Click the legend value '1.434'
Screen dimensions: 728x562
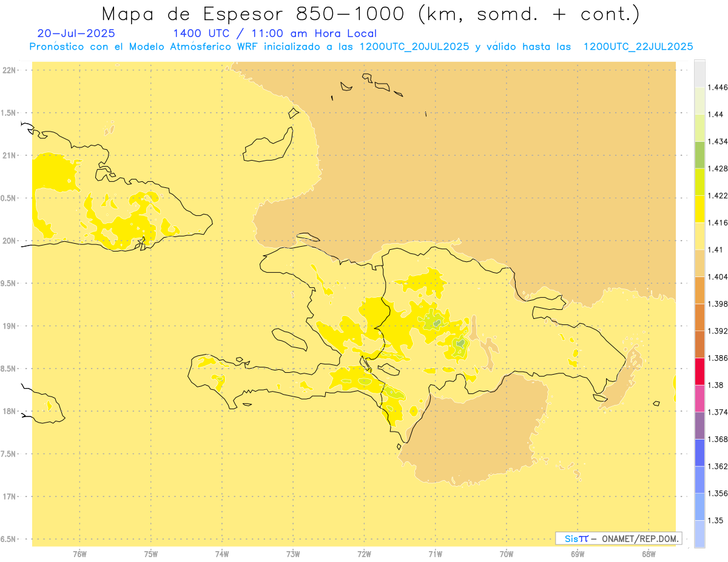(x=718, y=141)
